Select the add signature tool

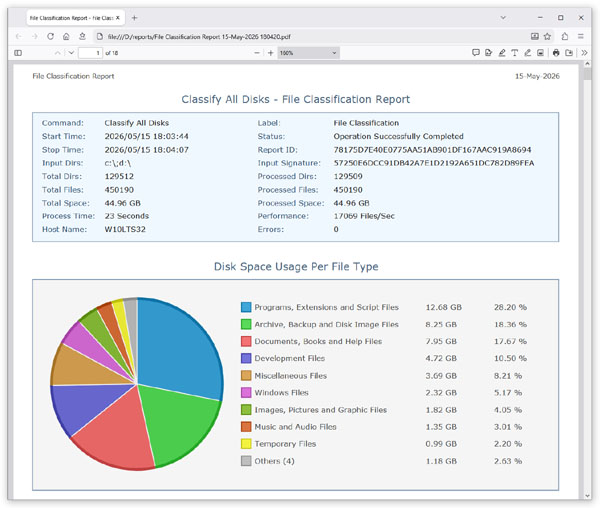point(489,53)
